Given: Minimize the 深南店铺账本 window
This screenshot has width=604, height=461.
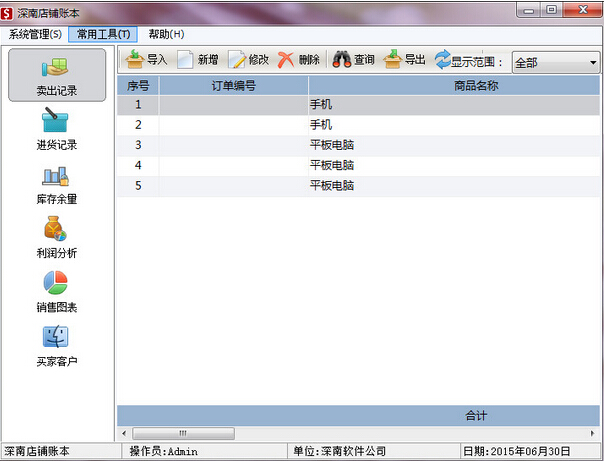Looking at the screenshot, I should pyautogui.click(x=530, y=9).
